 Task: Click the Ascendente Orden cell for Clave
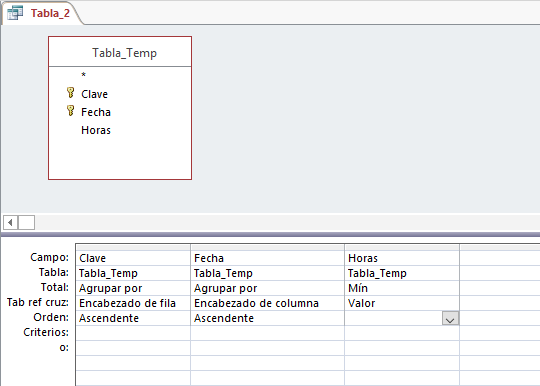[133, 318]
